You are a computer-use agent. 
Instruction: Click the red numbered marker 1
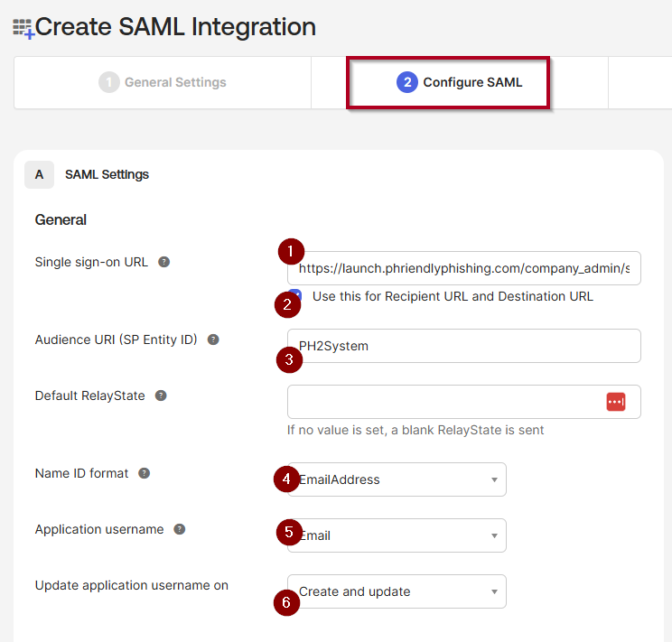click(x=291, y=250)
